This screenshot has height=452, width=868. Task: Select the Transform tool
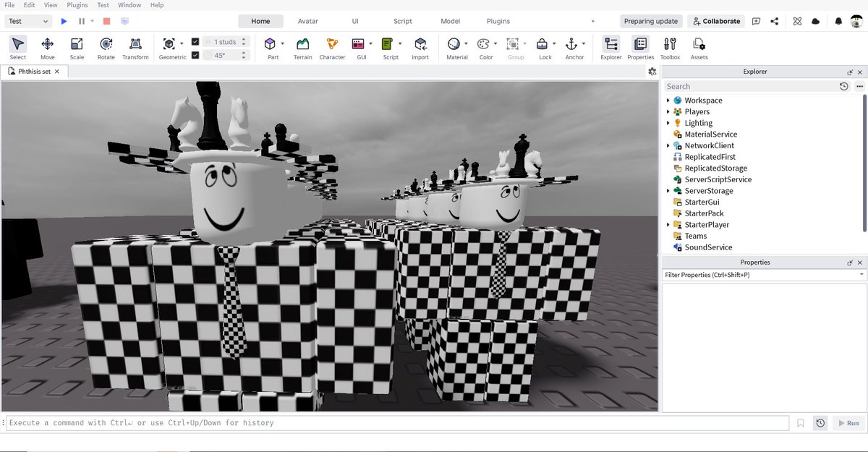(135, 48)
